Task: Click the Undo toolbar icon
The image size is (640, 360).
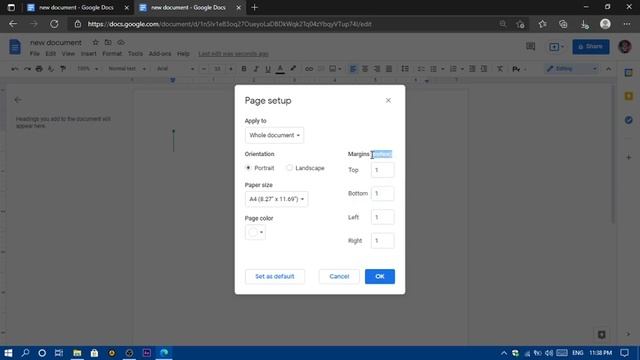Action: pyautogui.click(x=15, y=69)
